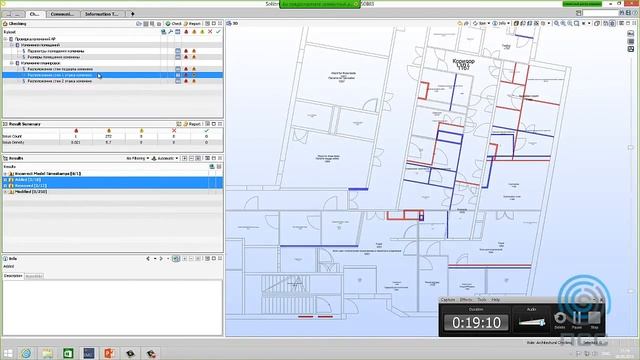The height and width of the screenshot is (360, 640).
Task: Open Report in the Result Summary panel
Action: pyautogui.click(x=192, y=124)
